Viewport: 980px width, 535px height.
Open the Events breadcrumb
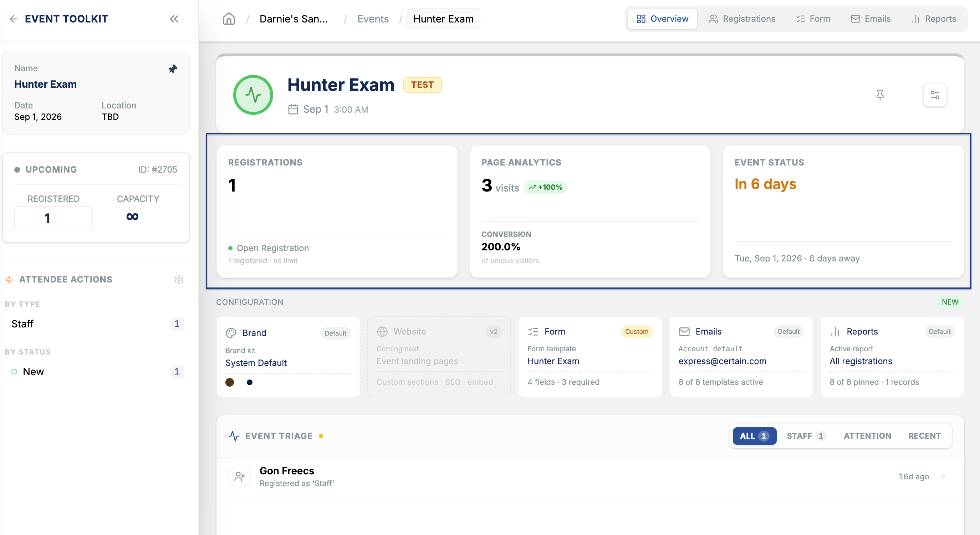(x=373, y=19)
